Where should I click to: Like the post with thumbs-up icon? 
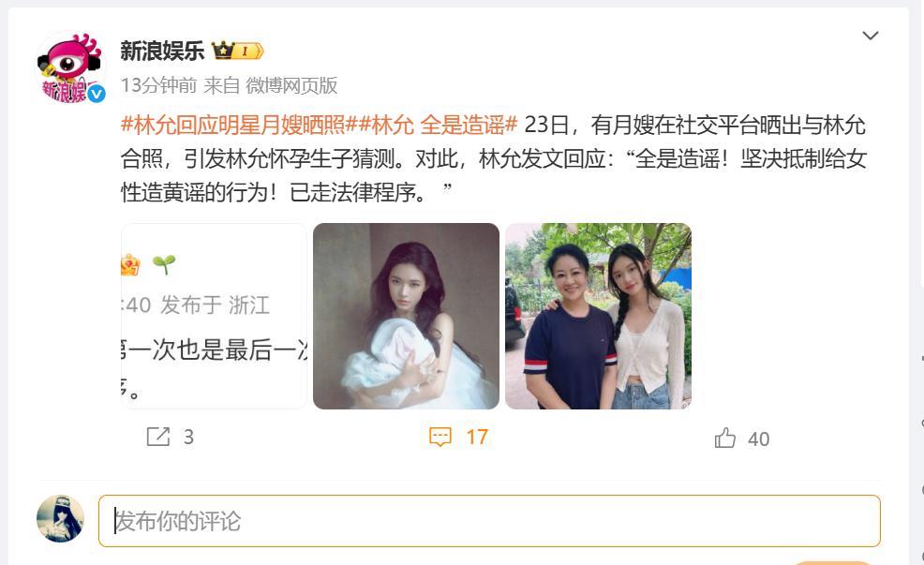pos(724,438)
